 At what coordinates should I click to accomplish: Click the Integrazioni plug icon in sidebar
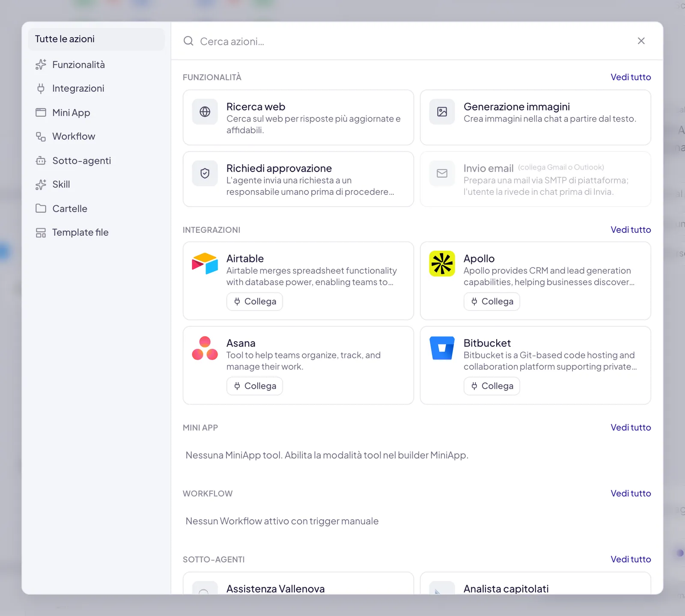click(x=41, y=89)
